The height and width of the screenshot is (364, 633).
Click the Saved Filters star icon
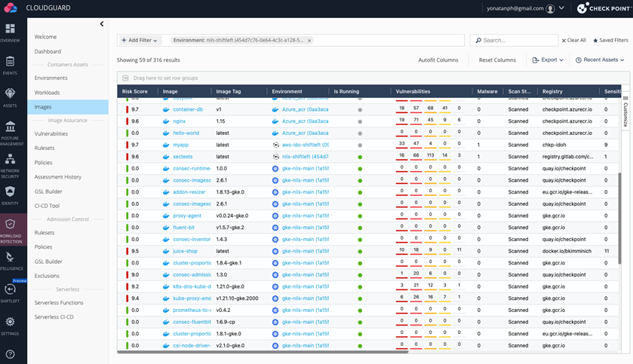(x=595, y=40)
